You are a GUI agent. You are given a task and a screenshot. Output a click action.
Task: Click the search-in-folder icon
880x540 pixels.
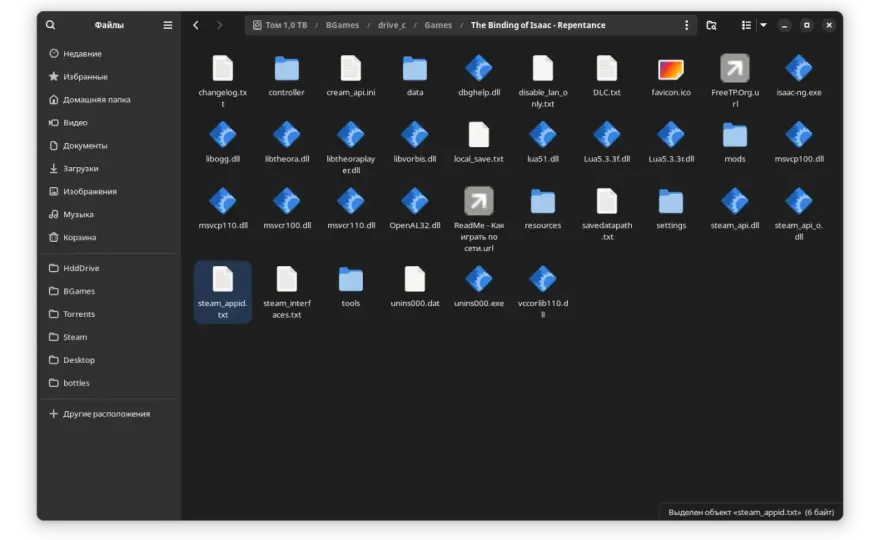[x=711, y=25]
